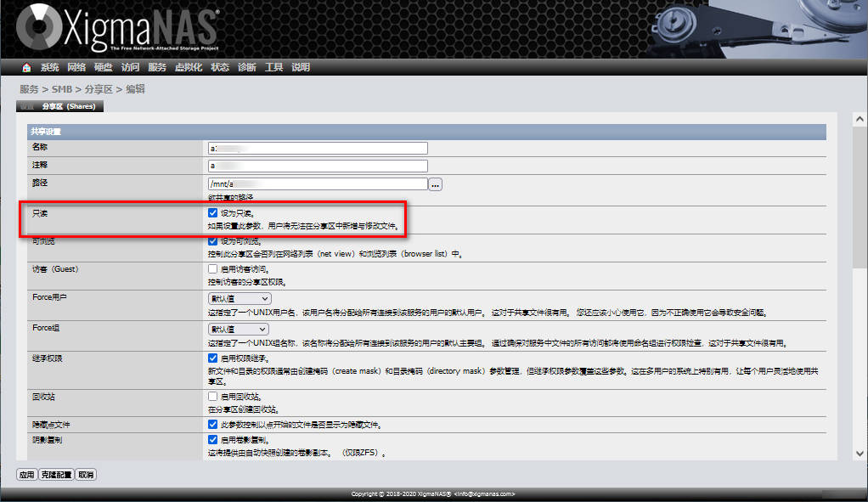The height and width of the screenshot is (502, 868).
Task: Enable 启用访客访问 guest access
Action: 213,269
